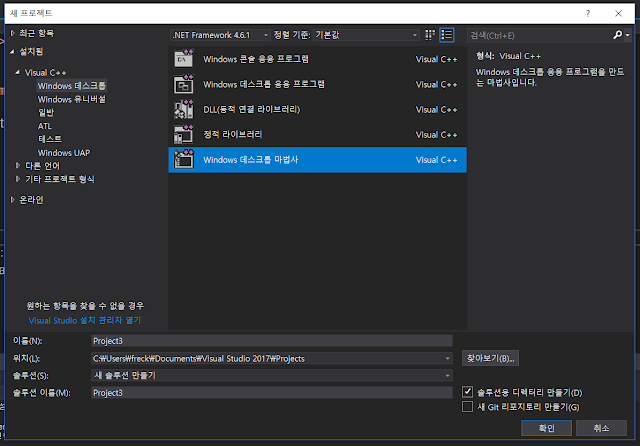This screenshot has width=640, height=446.
Task: Select the ATL category
Action: click(44, 126)
